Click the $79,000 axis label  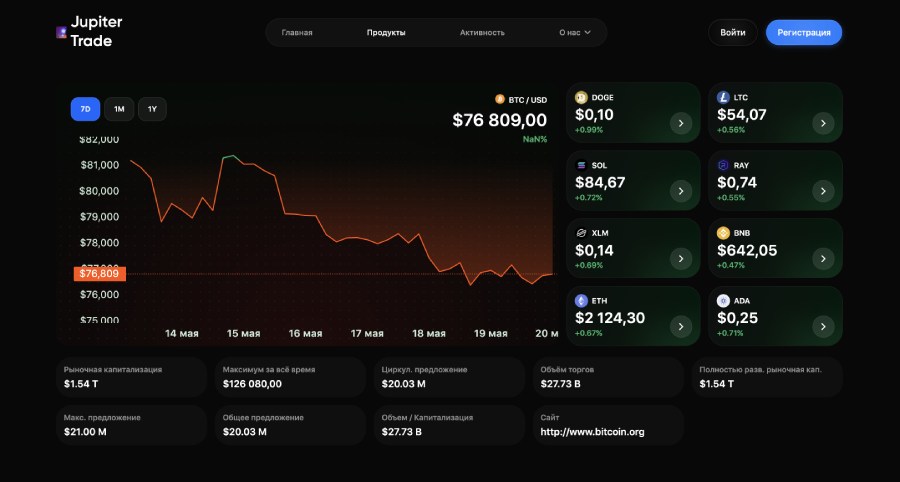tap(99, 217)
